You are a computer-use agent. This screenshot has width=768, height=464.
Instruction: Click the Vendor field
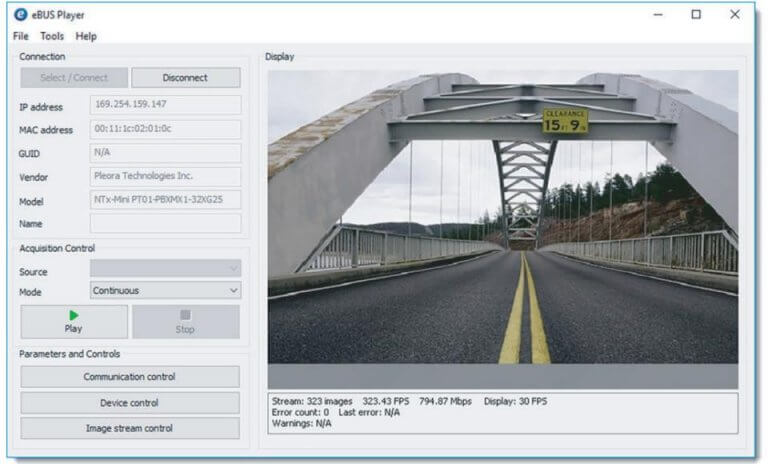click(x=165, y=177)
